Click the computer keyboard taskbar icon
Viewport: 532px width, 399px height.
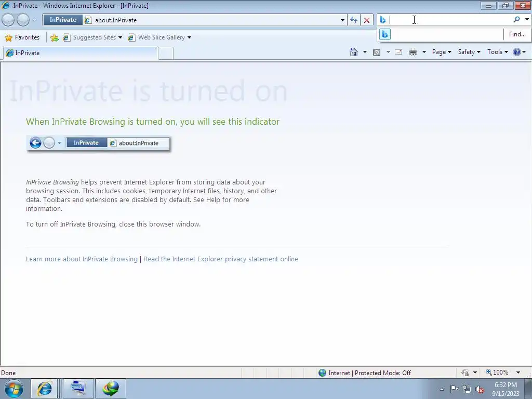pos(78,389)
